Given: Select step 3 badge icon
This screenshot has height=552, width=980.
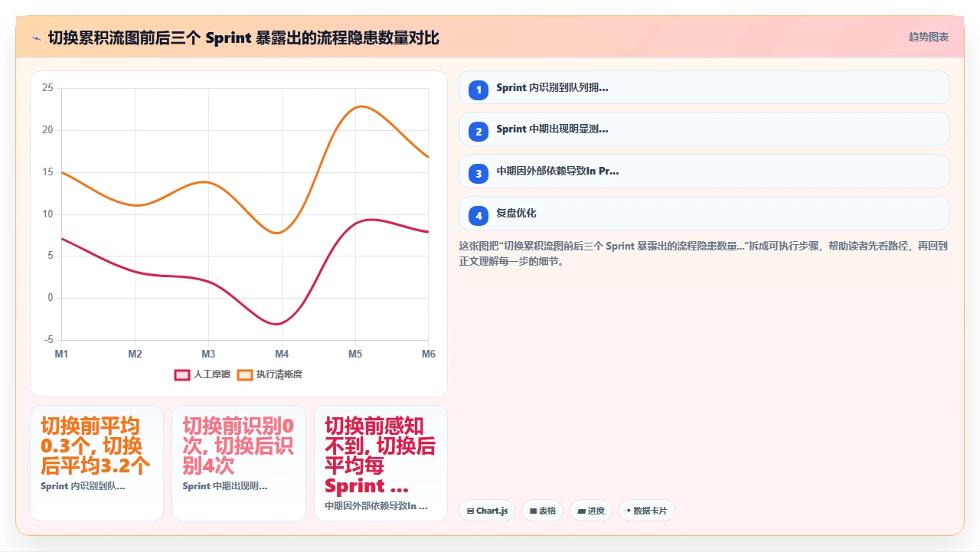Looking at the screenshot, I should click(x=479, y=174).
